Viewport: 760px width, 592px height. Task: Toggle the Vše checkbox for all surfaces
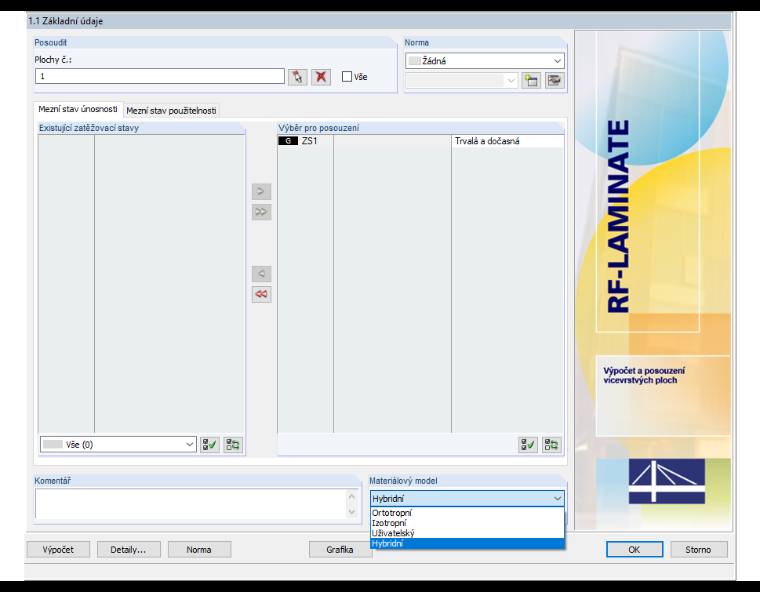[x=347, y=77]
